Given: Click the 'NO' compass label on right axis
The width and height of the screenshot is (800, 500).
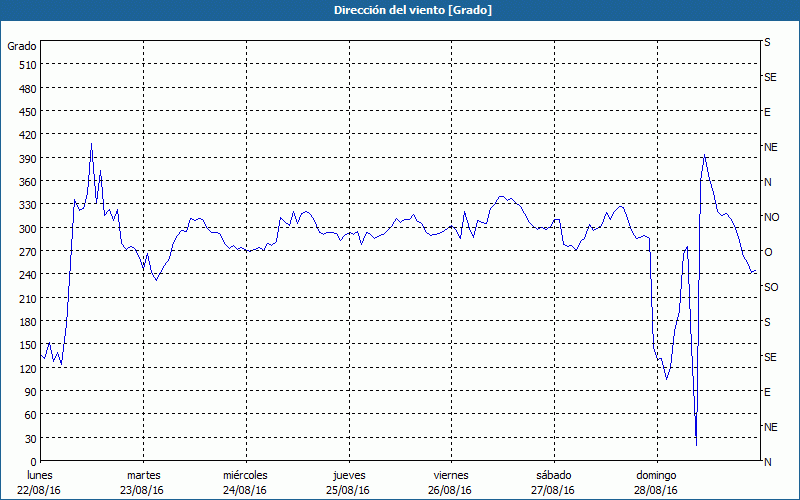Looking at the screenshot, I should click(x=771, y=217).
